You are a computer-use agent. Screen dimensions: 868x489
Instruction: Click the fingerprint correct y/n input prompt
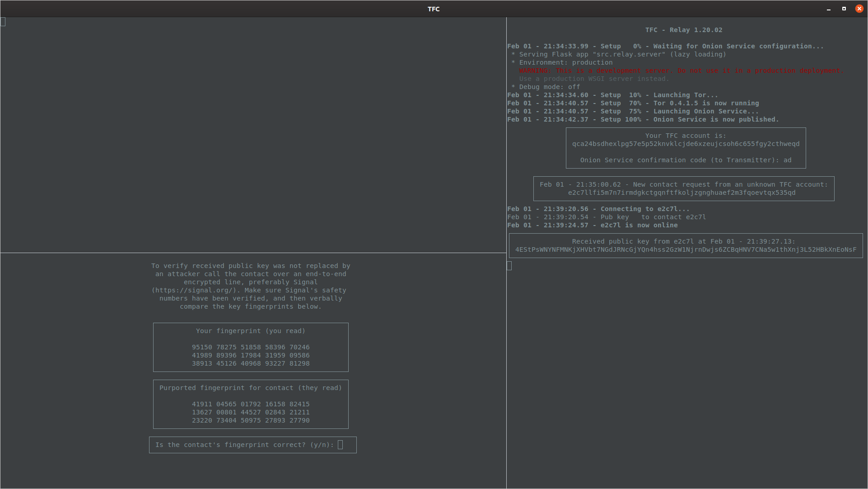click(340, 445)
